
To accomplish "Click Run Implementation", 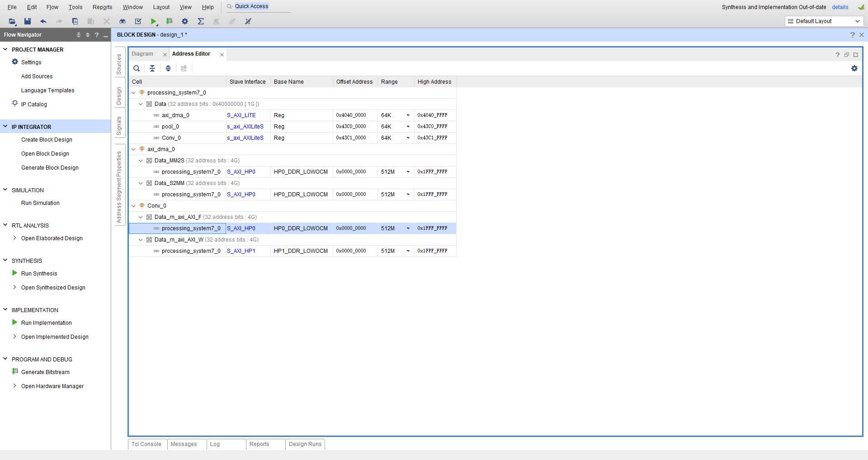I will (x=47, y=323).
